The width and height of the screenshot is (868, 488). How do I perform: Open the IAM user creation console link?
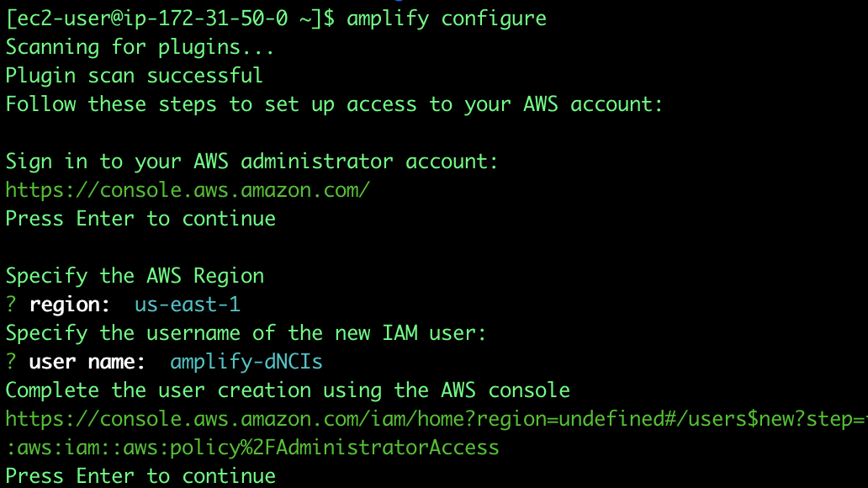pyautogui.click(x=437, y=419)
